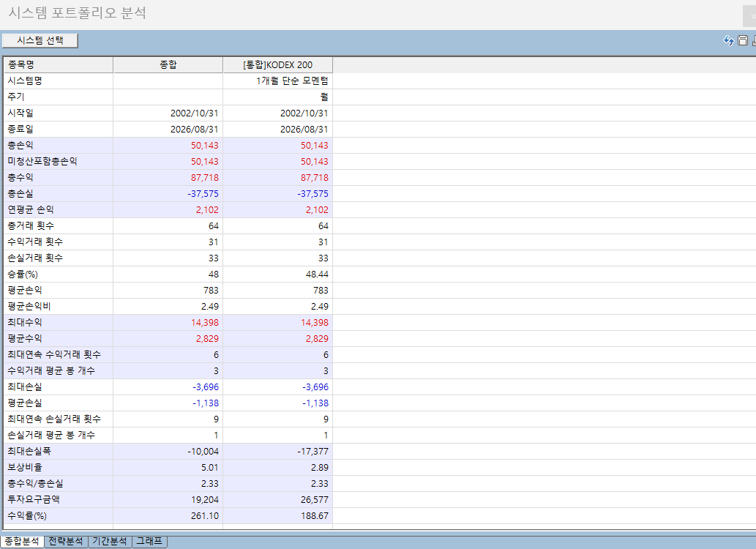
Task: Click 2002/10/31 in the 종합 column
Action: pos(194,113)
